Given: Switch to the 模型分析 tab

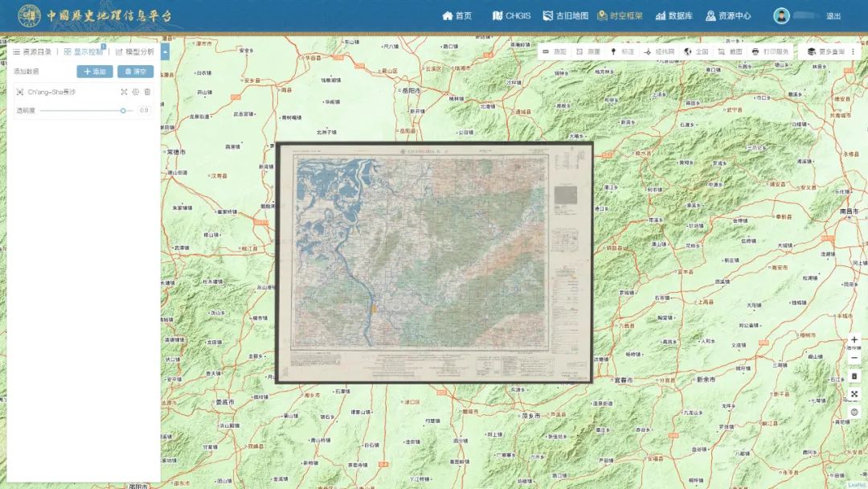Looking at the screenshot, I should pos(134,51).
